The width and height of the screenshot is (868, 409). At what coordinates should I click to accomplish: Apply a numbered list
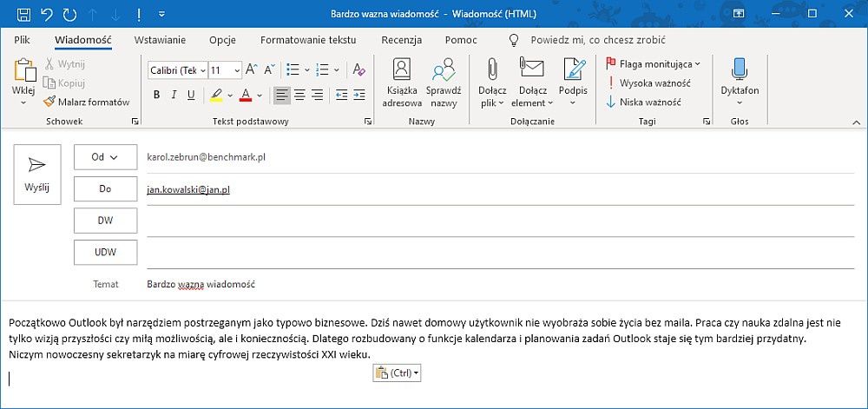tap(322, 69)
